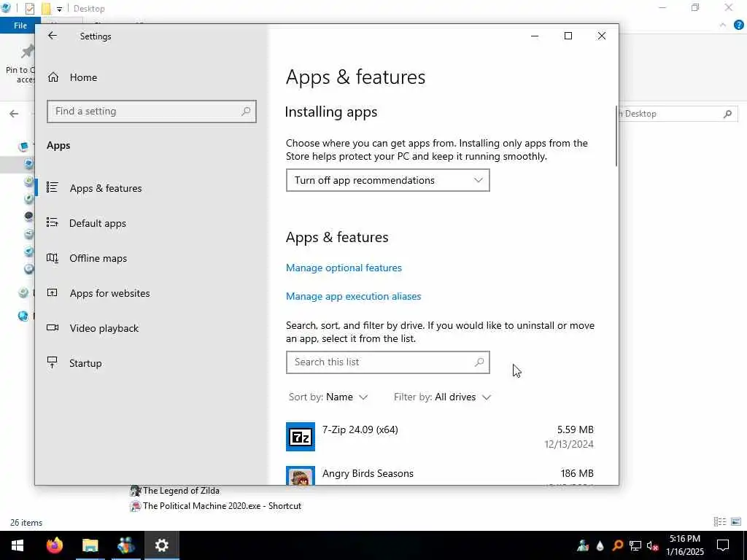
Task: Open Settings Home page
Action: (x=72, y=77)
